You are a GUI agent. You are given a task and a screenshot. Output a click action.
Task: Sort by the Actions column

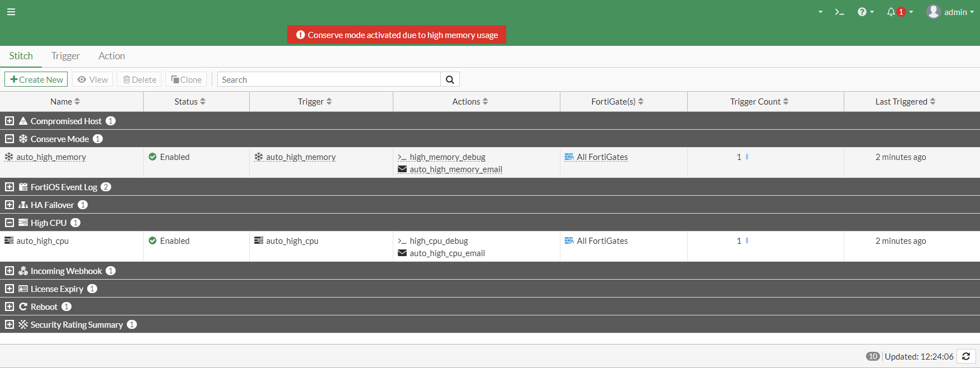(x=470, y=101)
